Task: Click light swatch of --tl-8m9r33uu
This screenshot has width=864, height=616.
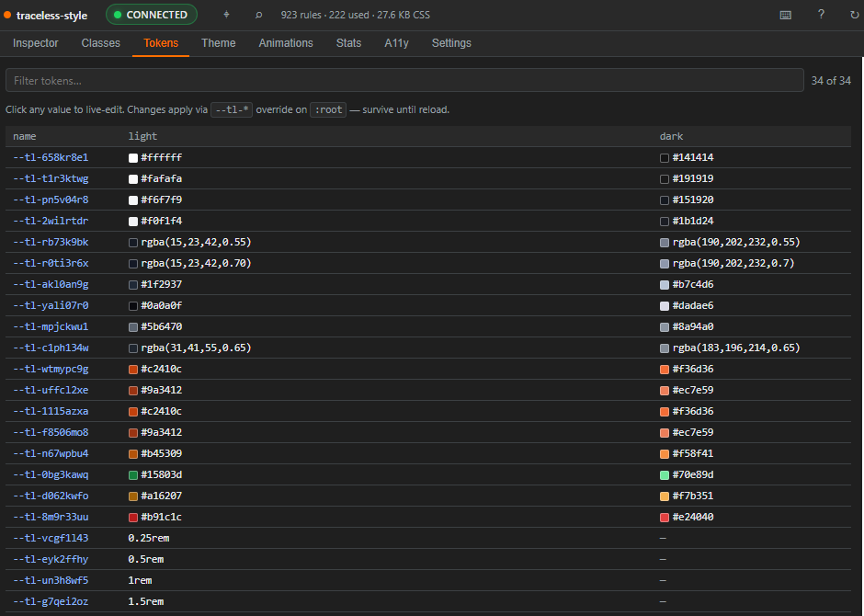Action: (132, 518)
